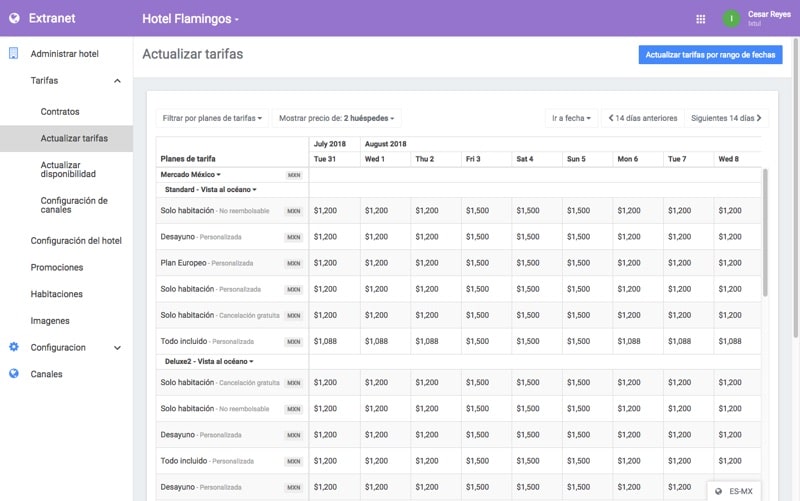The image size is (800, 501).
Task: Click the Extranet title text
Action: [x=52, y=18]
